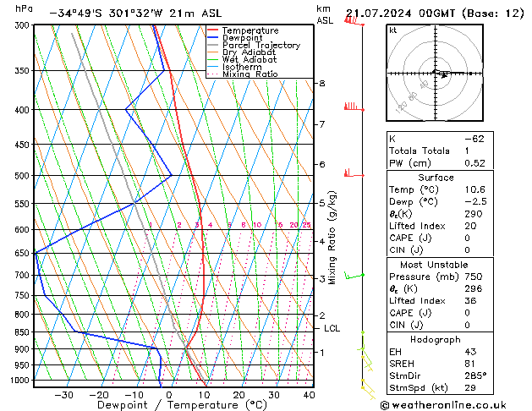Viewport: 532px width, 411px height.
Task: Click the Most Unstable Pressure value 750
Action: [474, 277]
